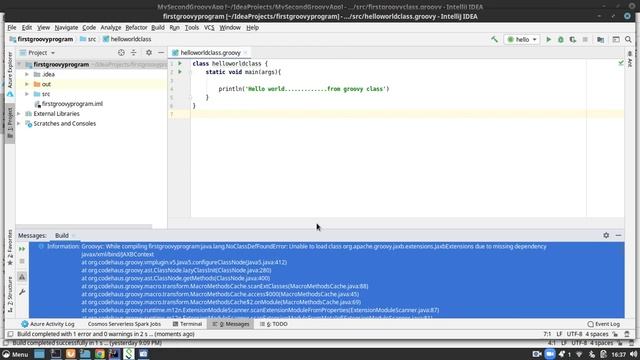Click the Stop process square icon
Image resolution: width=640 pixels, height=360 pixels.
[x=585, y=40]
